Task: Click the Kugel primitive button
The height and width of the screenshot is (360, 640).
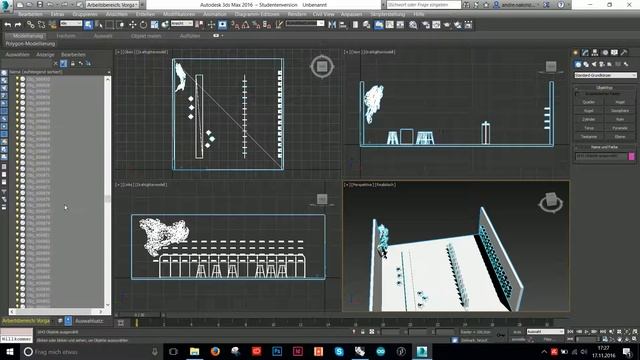Action: [x=589, y=111]
